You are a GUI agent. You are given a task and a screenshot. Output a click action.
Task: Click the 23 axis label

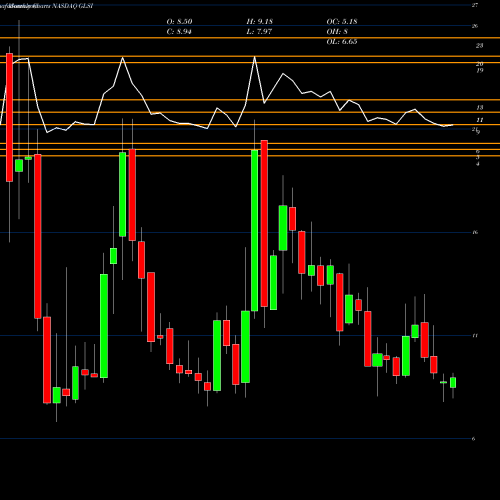coord(479,46)
